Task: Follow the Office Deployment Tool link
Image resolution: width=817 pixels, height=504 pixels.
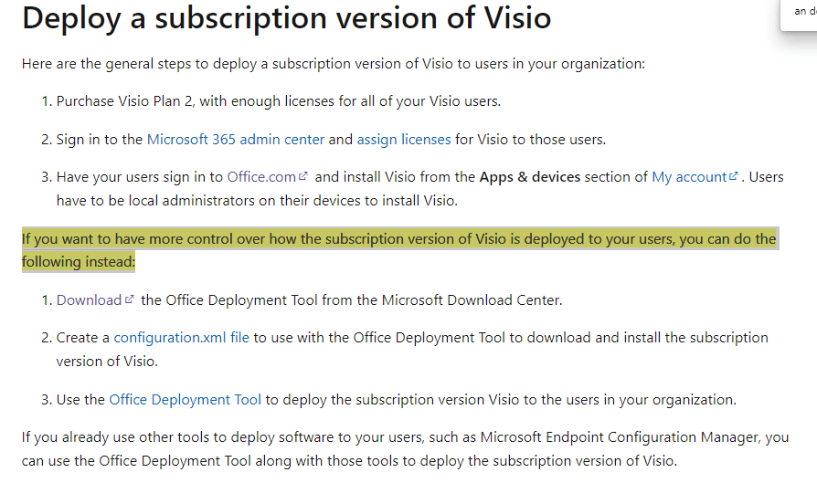Action: click(x=185, y=399)
